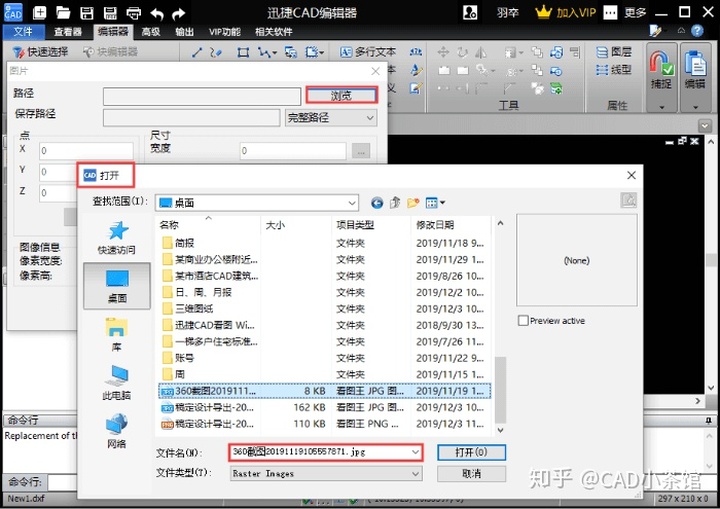The image size is (720, 509).
Task: Click the help question mark icon
Action: point(697,31)
